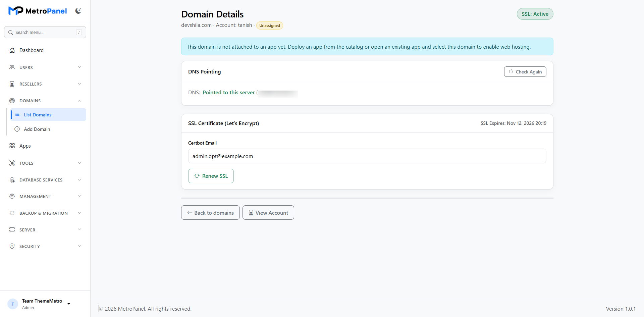Click the Users group icon

[x=12, y=67]
